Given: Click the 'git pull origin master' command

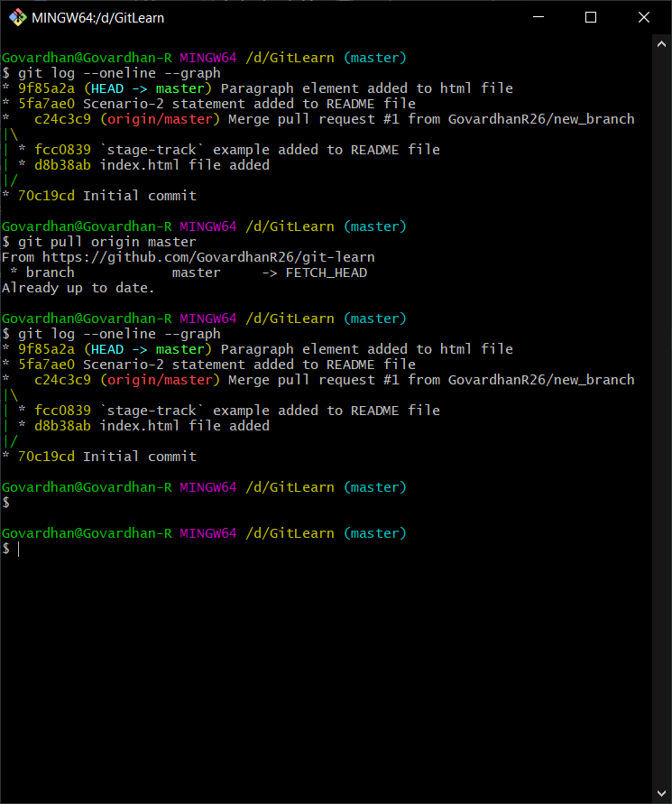Looking at the screenshot, I should point(107,242).
